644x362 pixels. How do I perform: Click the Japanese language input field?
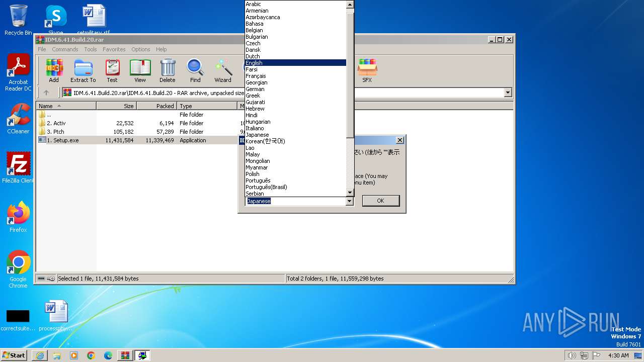(295, 201)
